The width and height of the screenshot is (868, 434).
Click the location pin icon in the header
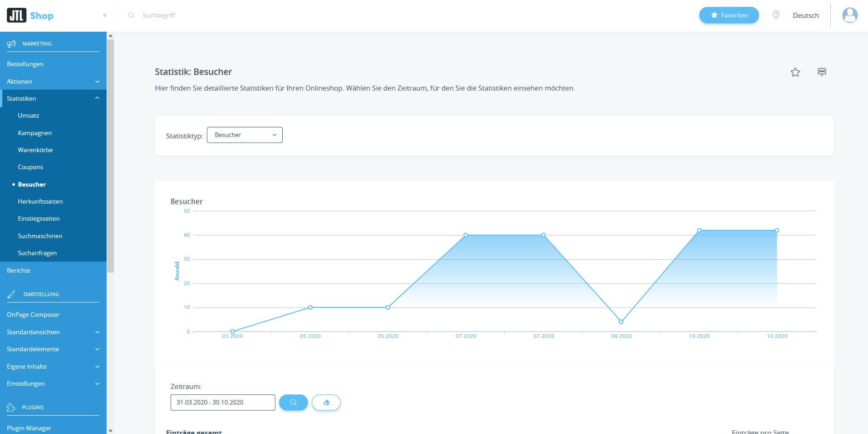(x=776, y=15)
